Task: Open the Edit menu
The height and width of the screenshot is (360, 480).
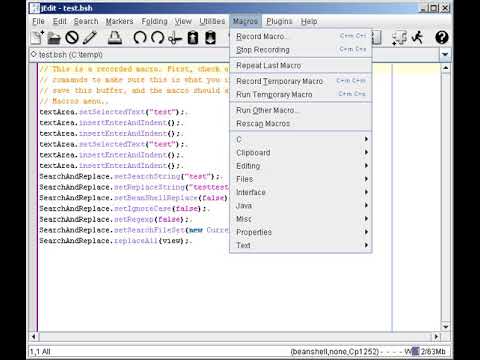Action: coord(59,21)
